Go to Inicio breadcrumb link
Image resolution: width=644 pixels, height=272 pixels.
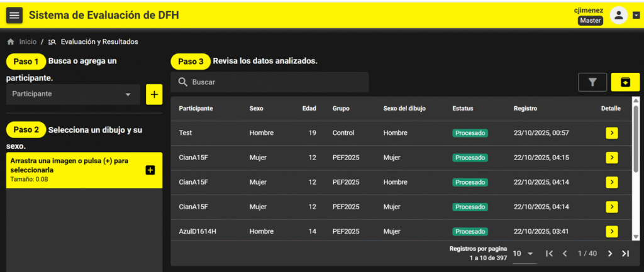coord(27,41)
